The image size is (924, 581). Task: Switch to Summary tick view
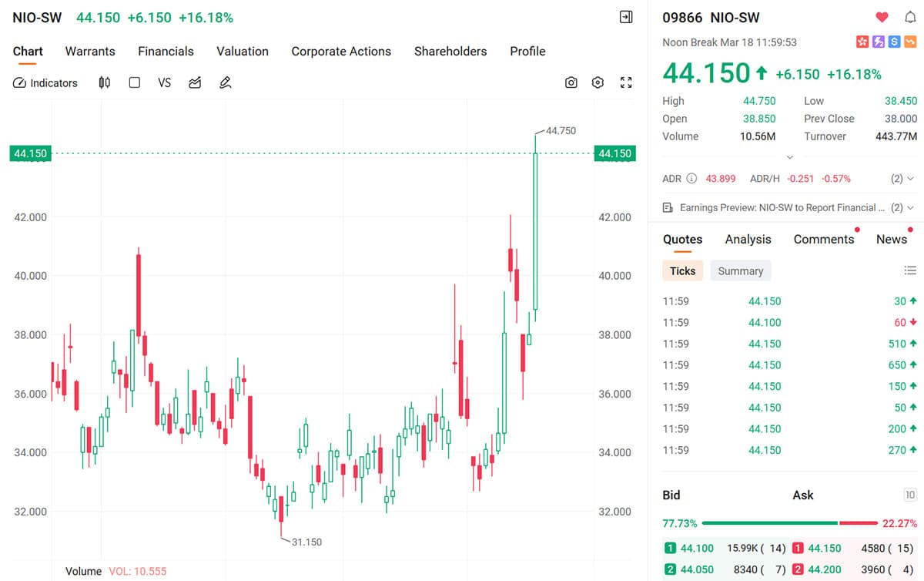(x=740, y=270)
